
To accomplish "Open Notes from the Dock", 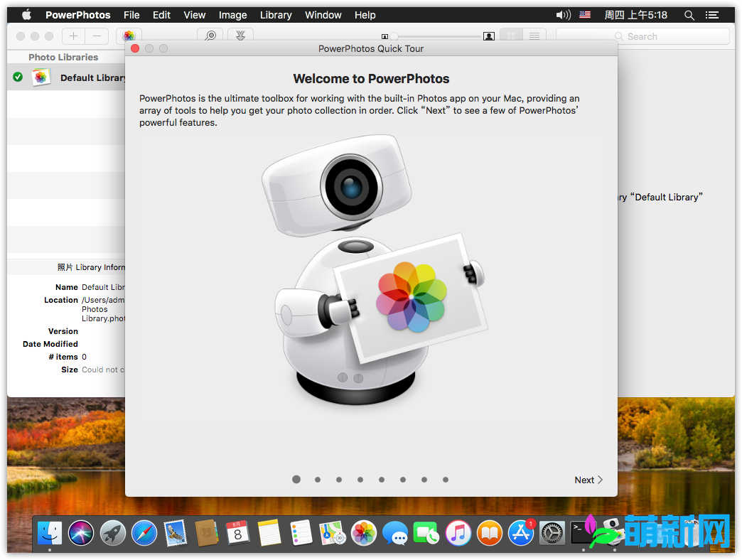I will point(269,533).
